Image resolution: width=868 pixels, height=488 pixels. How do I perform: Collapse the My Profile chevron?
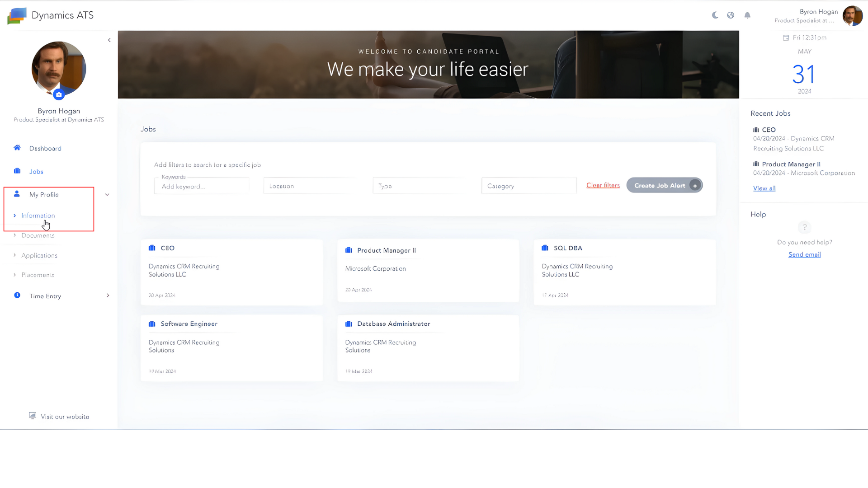[x=107, y=195]
